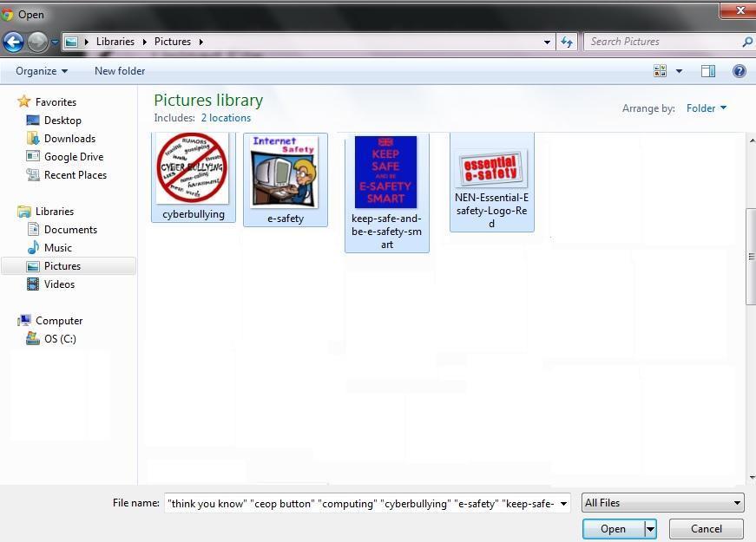This screenshot has height=542, width=756.
Task: Open the File name history dropdown
Action: tap(563, 504)
